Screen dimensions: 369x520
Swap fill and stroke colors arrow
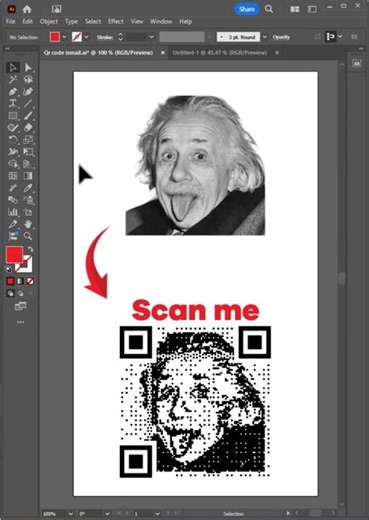click(30, 249)
